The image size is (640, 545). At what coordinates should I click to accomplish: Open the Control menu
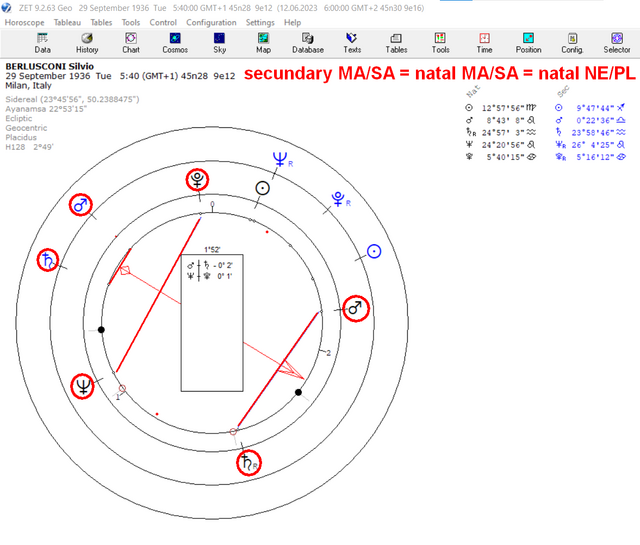163,22
